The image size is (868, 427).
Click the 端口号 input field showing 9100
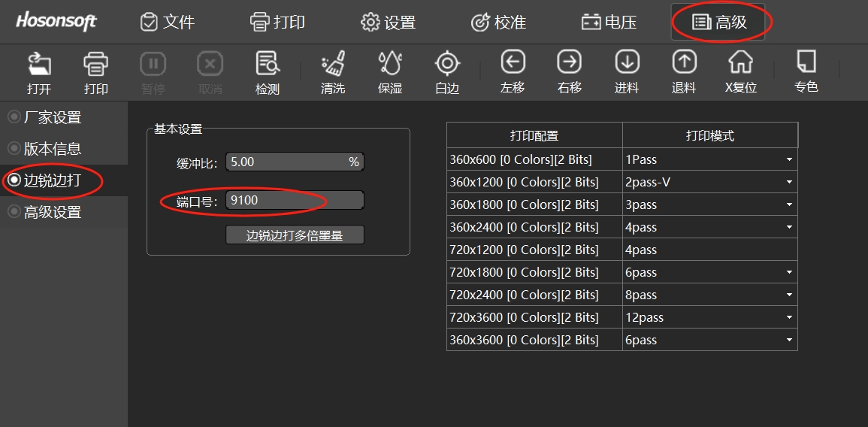coord(294,200)
